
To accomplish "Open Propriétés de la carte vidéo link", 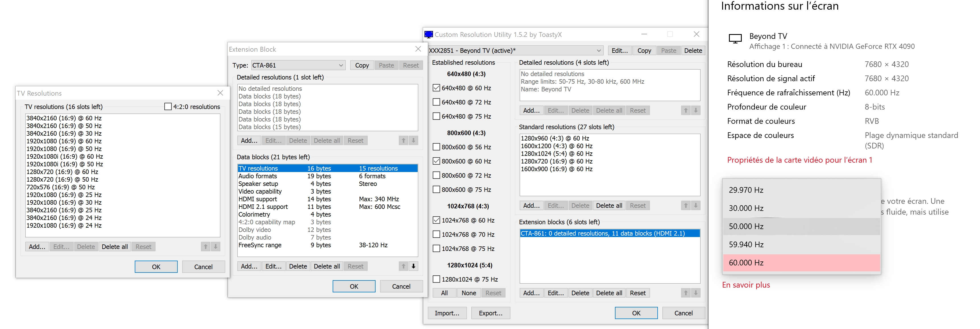I will (x=799, y=160).
